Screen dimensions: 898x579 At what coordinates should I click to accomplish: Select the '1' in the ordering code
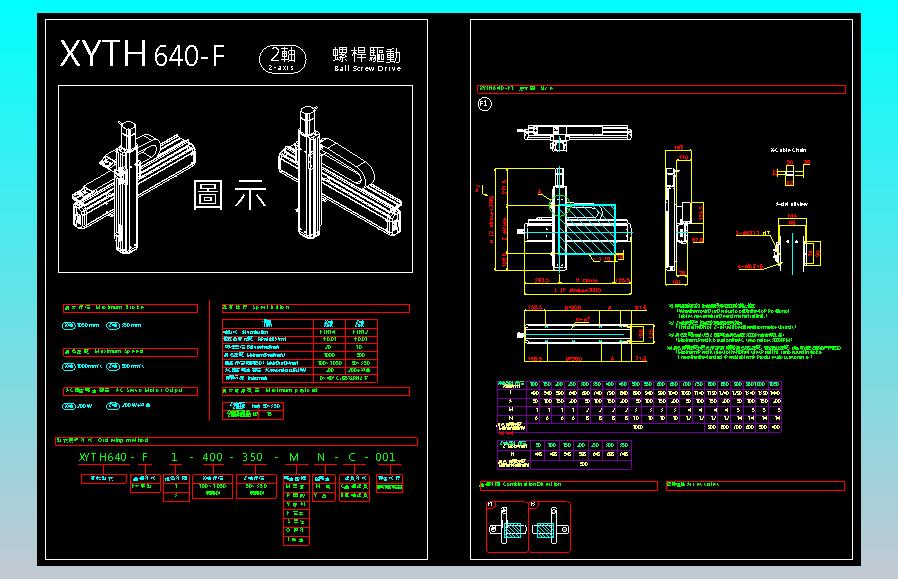click(x=174, y=457)
